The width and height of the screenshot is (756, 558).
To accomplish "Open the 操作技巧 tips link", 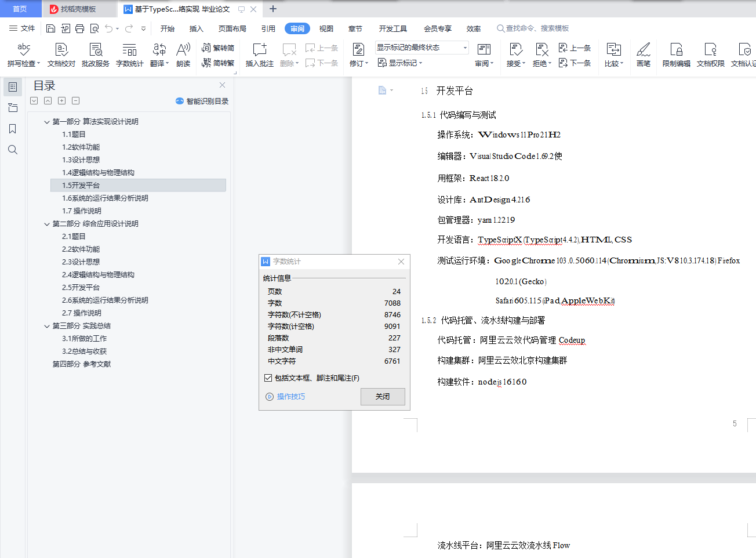I will pyautogui.click(x=285, y=397).
